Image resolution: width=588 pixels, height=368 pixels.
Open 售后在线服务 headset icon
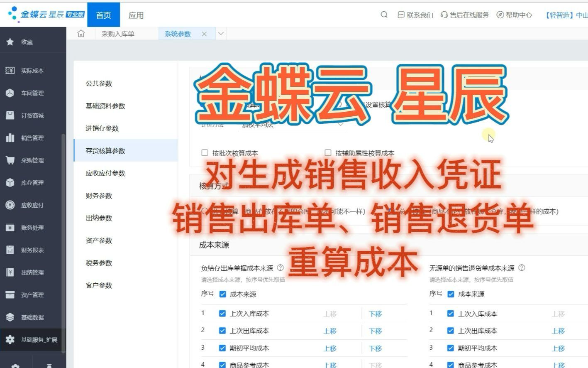click(x=444, y=15)
